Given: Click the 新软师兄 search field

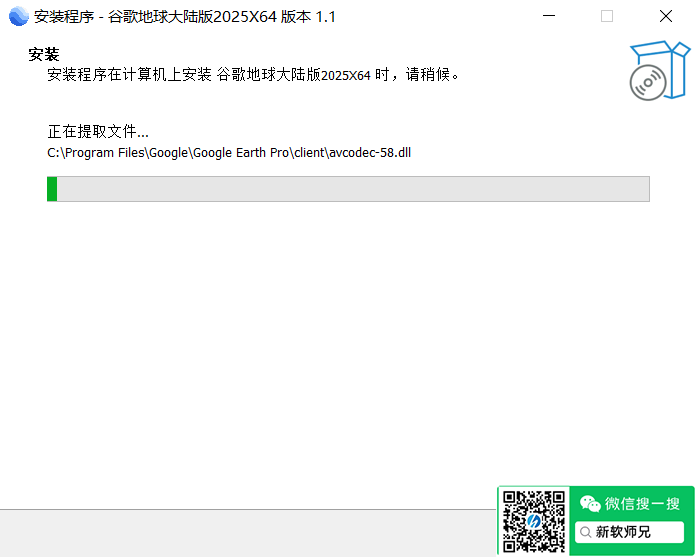Looking at the screenshot, I should point(628,532).
